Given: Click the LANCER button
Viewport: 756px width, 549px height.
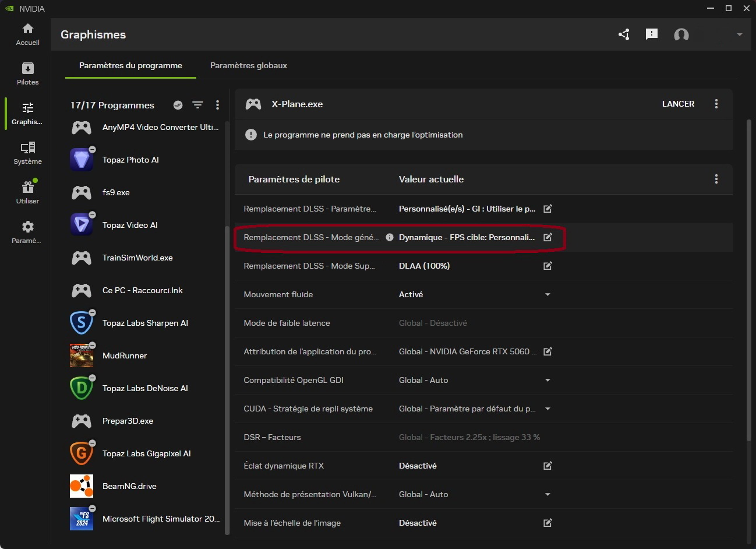Looking at the screenshot, I should pyautogui.click(x=678, y=104).
